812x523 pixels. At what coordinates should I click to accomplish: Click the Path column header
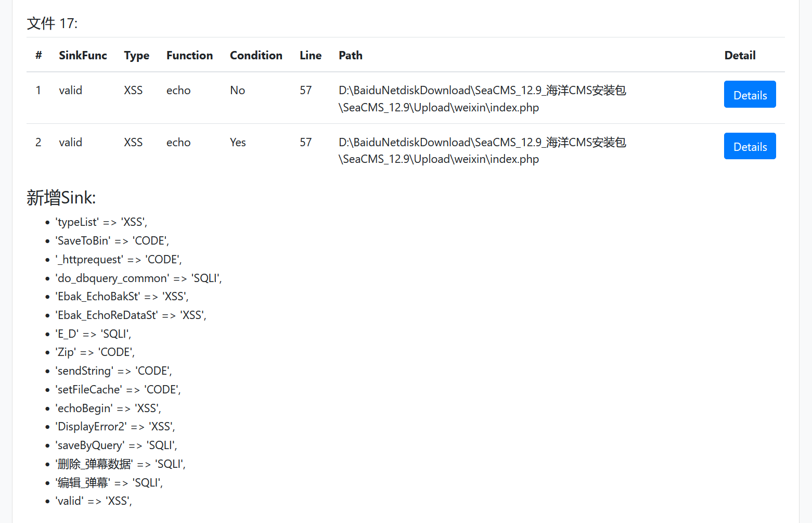click(x=350, y=55)
